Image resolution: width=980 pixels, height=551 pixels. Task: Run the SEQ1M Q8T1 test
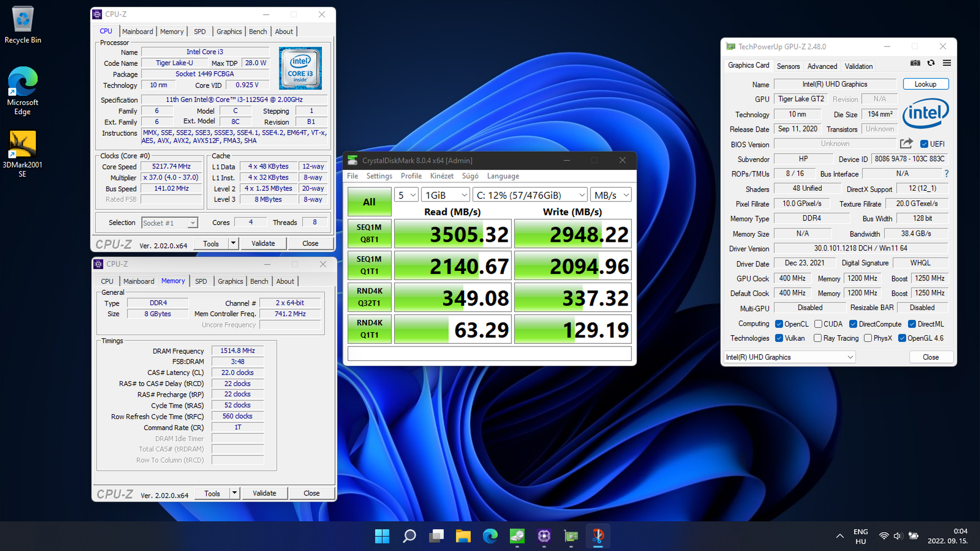coord(370,234)
